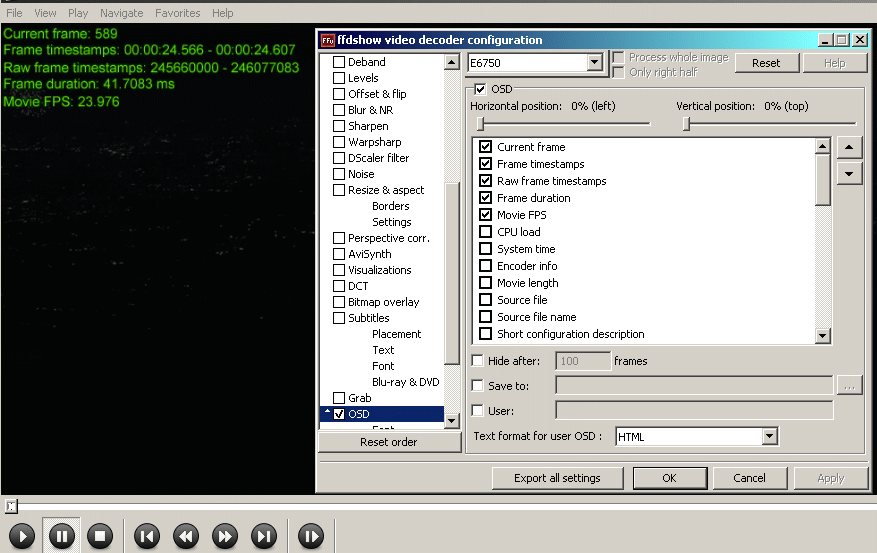Click the Play button in the player
This screenshot has width=877, height=553.
22,537
